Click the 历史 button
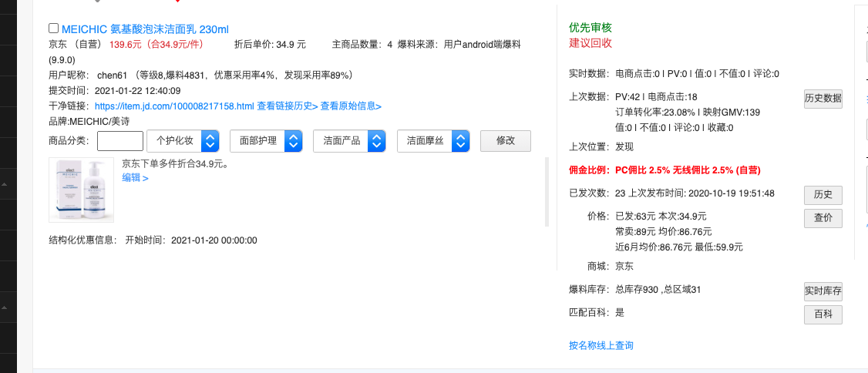 pos(823,195)
